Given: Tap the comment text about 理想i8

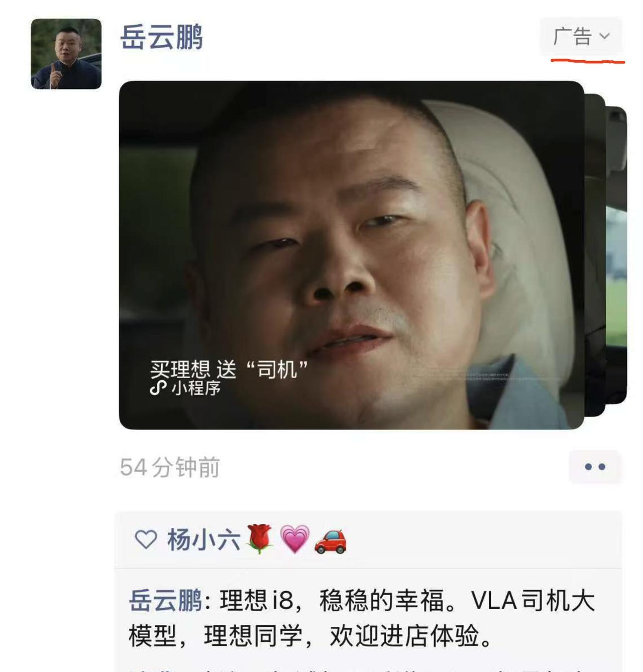Looking at the screenshot, I should [x=362, y=618].
